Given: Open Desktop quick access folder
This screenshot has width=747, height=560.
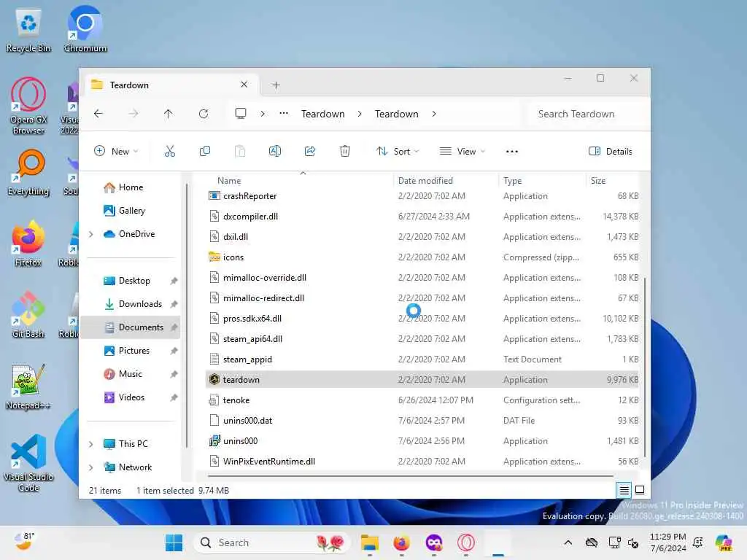Looking at the screenshot, I should 134,281.
